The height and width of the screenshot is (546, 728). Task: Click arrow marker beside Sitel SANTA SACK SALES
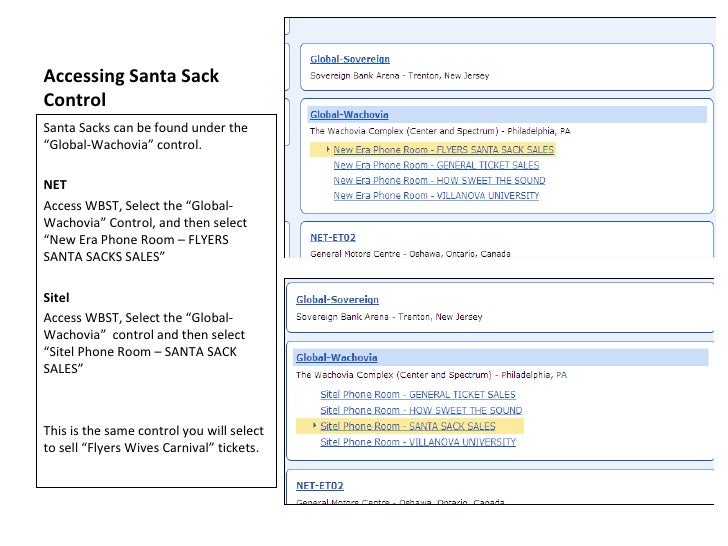point(314,425)
